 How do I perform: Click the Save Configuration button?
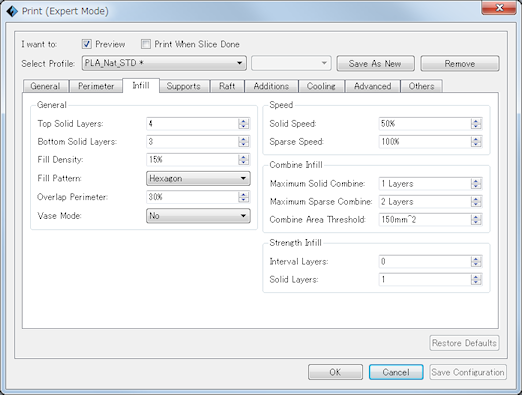click(468, 372)
